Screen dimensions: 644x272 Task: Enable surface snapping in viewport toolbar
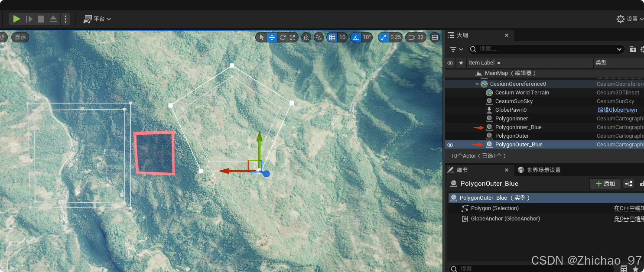pyautogui.click(x=319, y=37)
